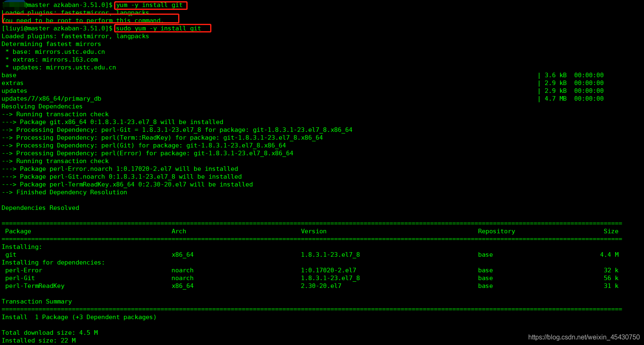Click 'Installing for dependencies:' label
This screenshot has height=345, width=644.
pyautogui.click(x=53, y=262)
